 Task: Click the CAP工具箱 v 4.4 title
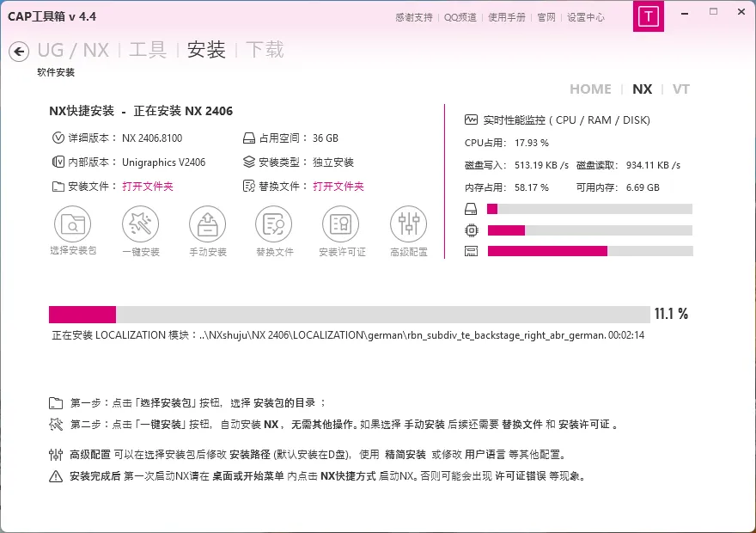[x=52, y=16]
